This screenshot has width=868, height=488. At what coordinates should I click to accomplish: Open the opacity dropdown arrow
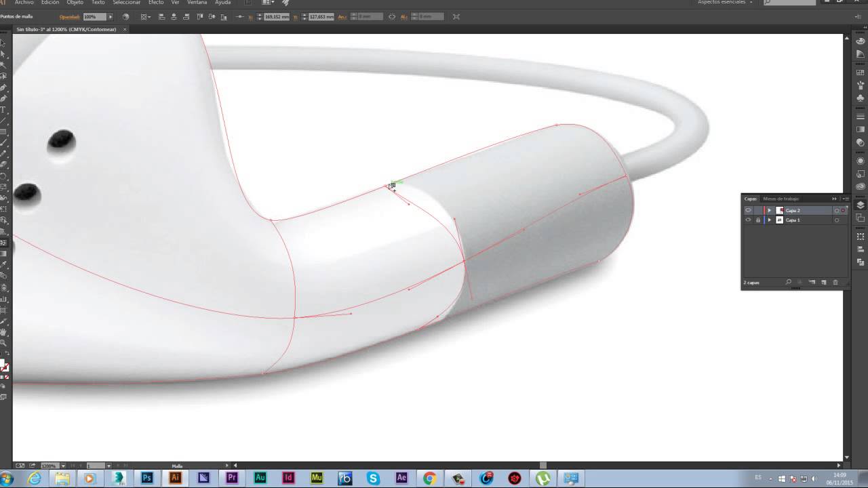tap(110, 16)
